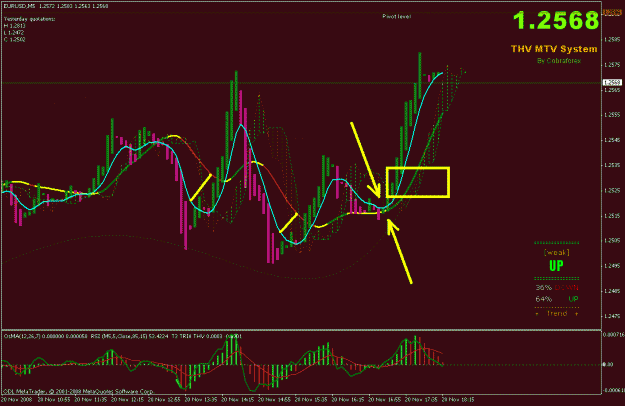Click the 1.2585 price axis label
The image size is (625, 406).
pos(612,39)
